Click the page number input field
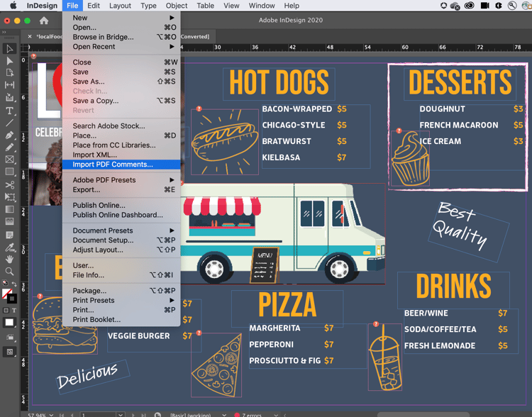 pyautogui.click(x=99, y=415)
